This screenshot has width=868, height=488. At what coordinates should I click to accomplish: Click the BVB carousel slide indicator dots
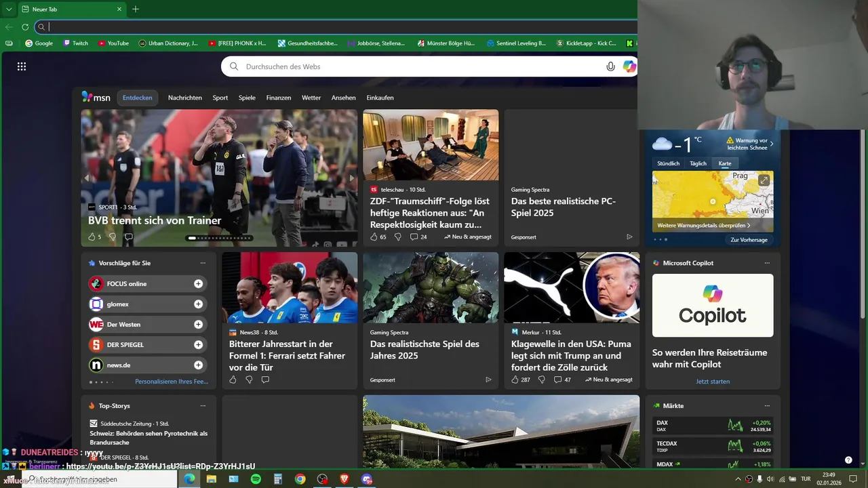point(219,238)
